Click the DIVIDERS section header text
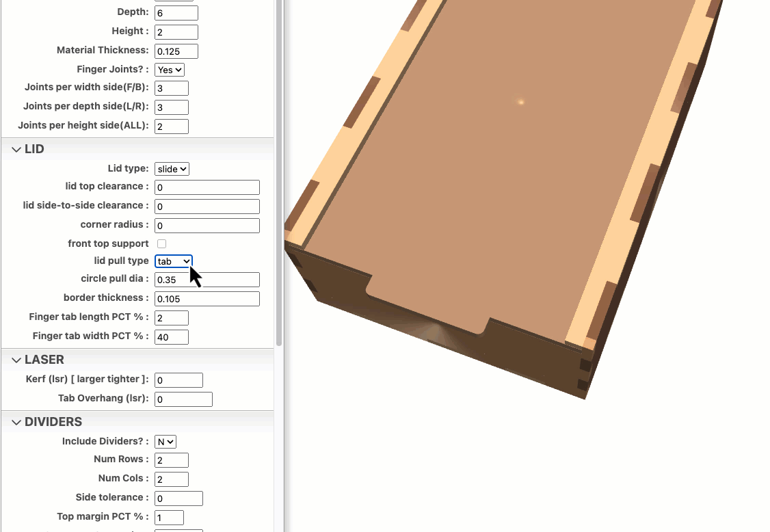770x532 pixels. (x=53, y=423)
